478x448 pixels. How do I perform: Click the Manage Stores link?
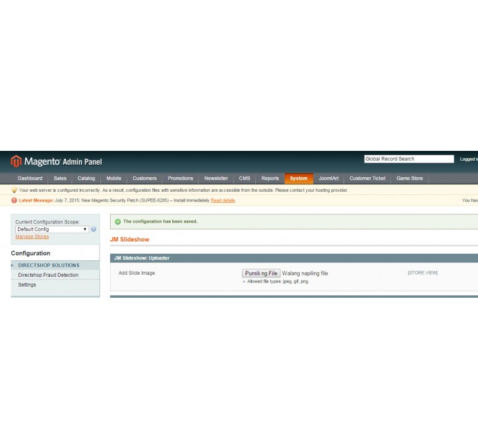coord(32,237)
